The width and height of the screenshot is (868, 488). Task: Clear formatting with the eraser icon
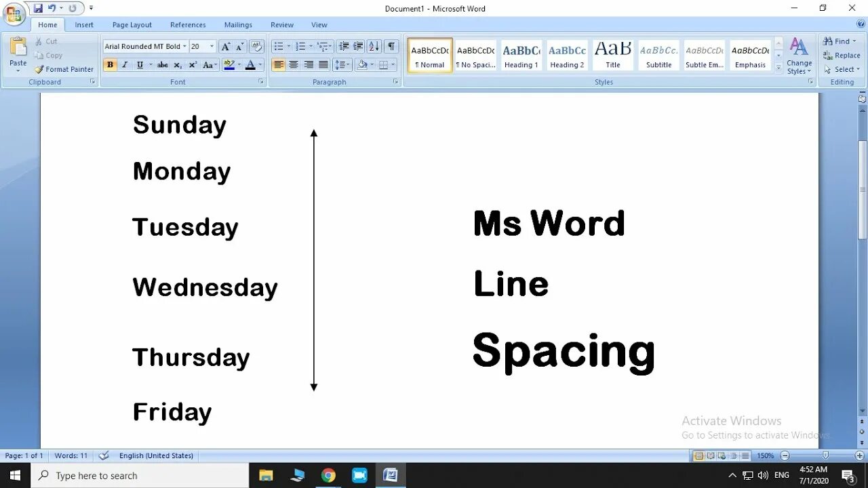pyautogui.click(x=256, y=46)
